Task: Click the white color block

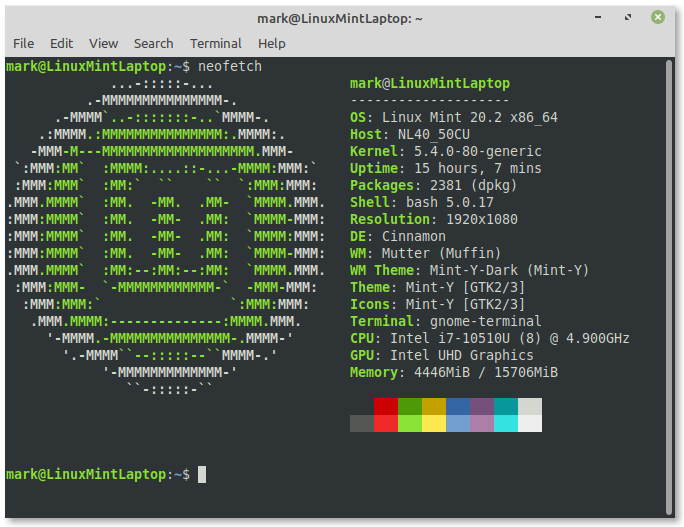Action: (530, 423)
